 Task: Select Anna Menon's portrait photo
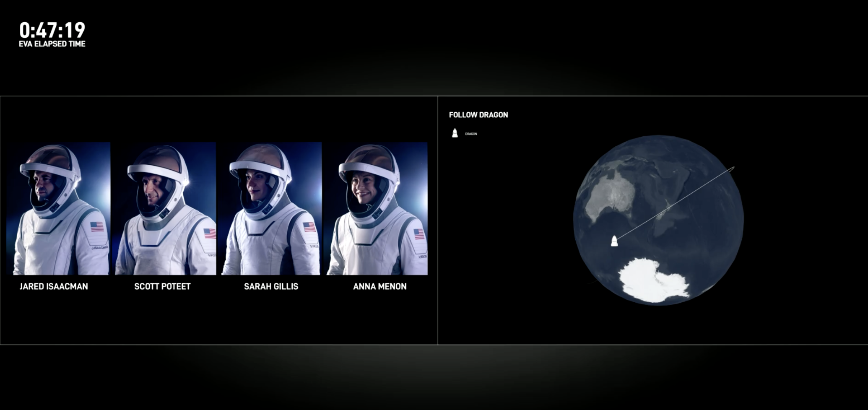[x=377, y=208]
